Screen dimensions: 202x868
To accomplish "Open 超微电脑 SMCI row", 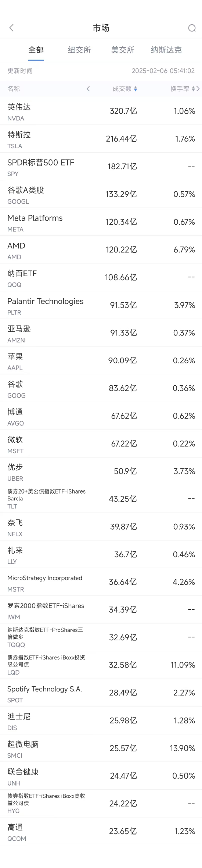I will pyautogui.click(x=101, y=748).
